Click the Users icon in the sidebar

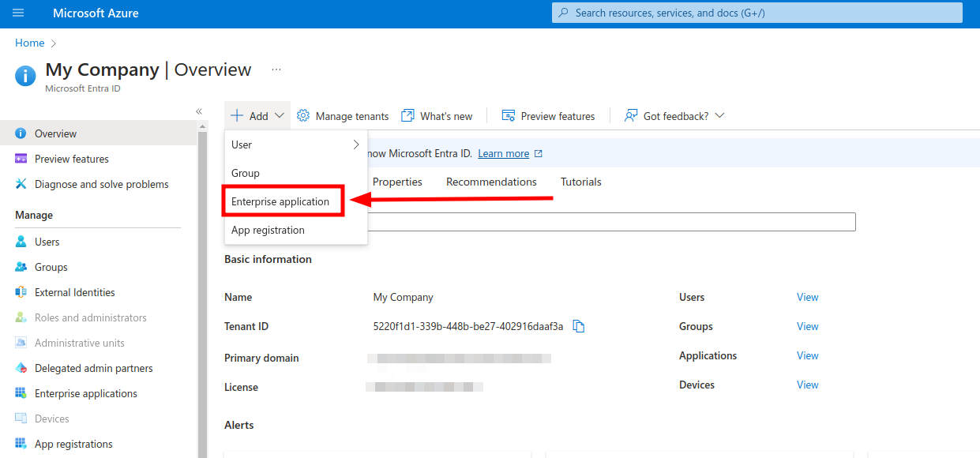coord(21,242)
